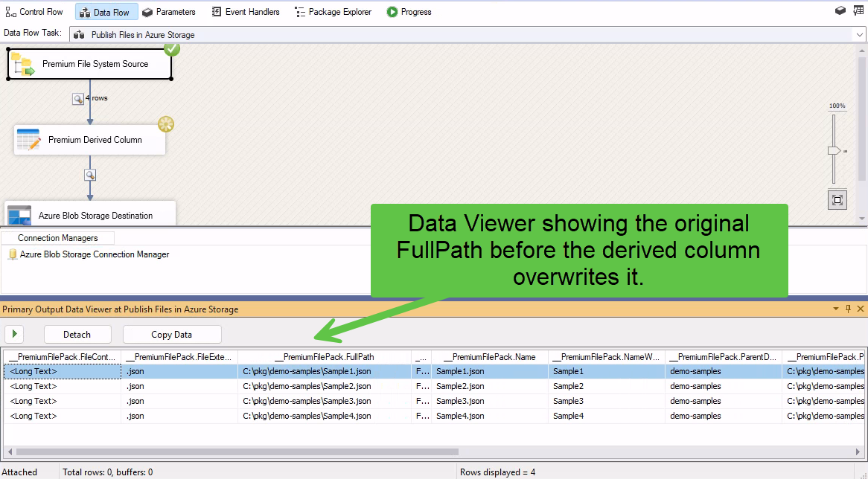Select the Data Flow tab

[105, 12]
